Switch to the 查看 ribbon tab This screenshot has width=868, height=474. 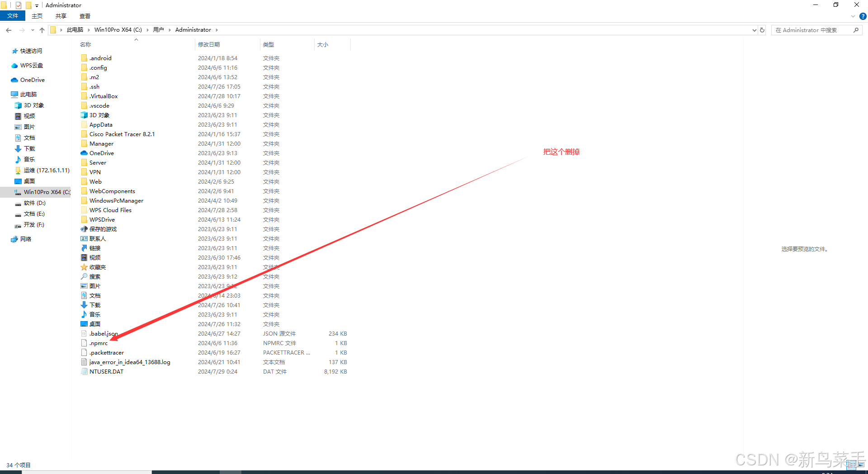[85, 16]
